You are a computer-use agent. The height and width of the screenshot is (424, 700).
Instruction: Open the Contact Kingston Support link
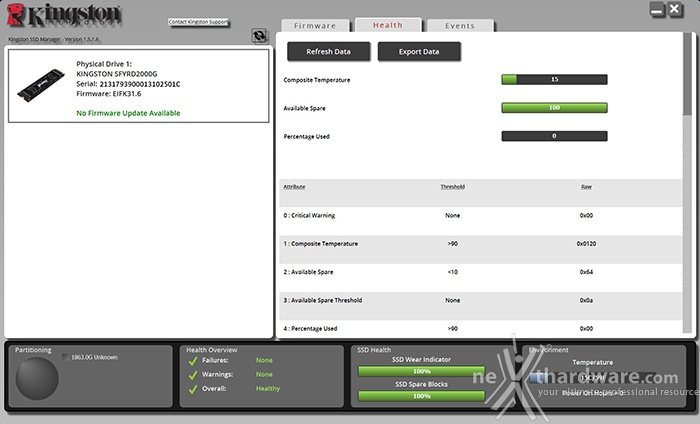tap(198, 22)
